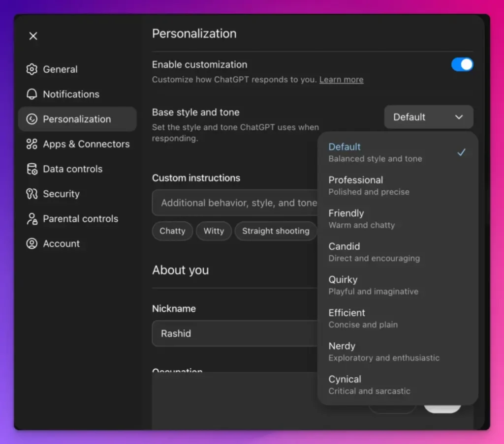Select the Personalization clock icon

[32, 119]
